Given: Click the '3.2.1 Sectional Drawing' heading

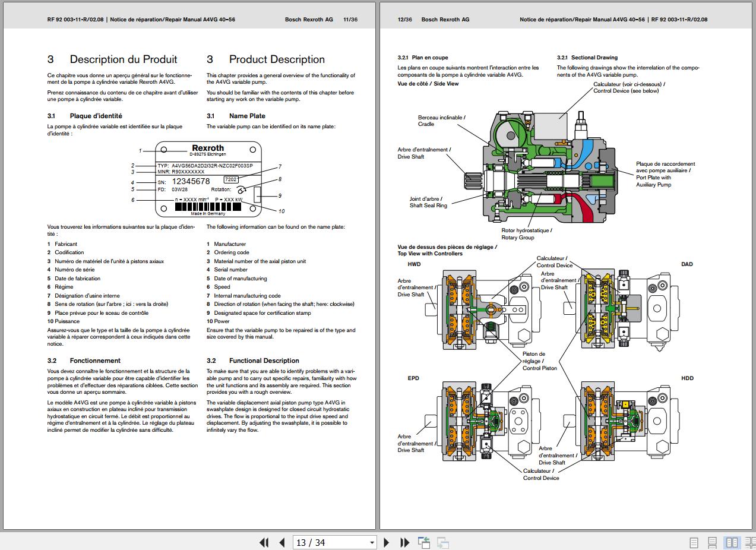Looking at the screenshot, I should point(587,58).
